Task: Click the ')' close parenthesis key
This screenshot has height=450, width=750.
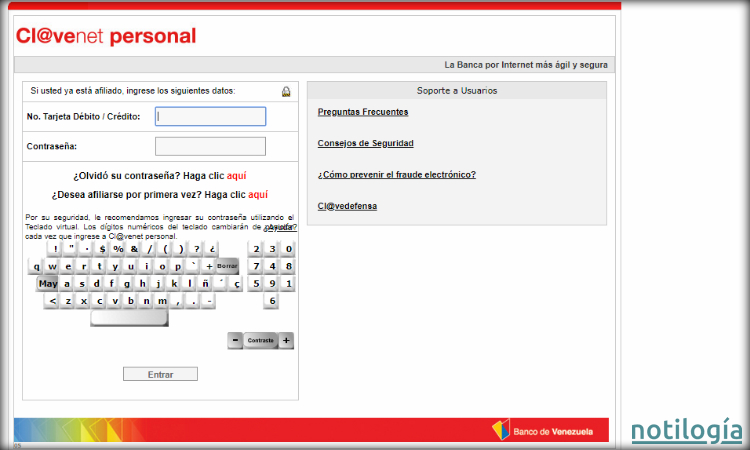Action: tap(181, 249)
